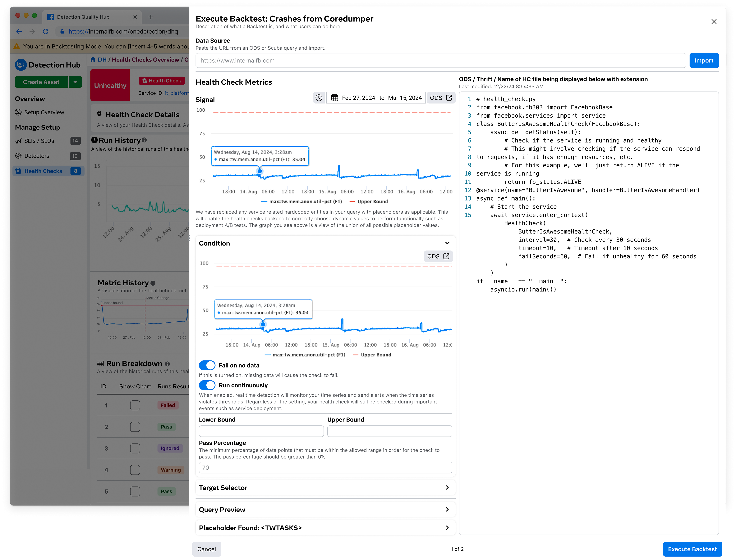The image size is (736, 560).
Task: Open Health Checks in sidebar
Action: point(48,171)
